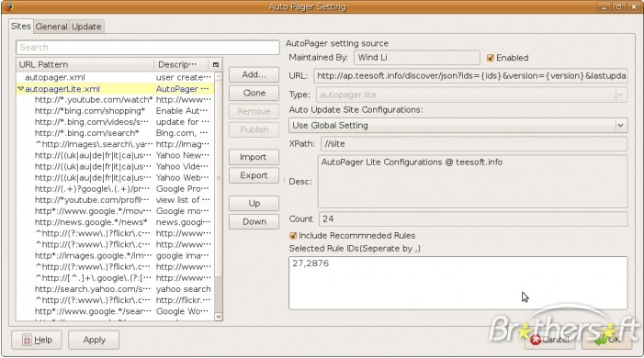The width and height of the screenshot is (644, 358).
Task: Select the images.google.*/im pattern row
Action: [x=116, y=256]
